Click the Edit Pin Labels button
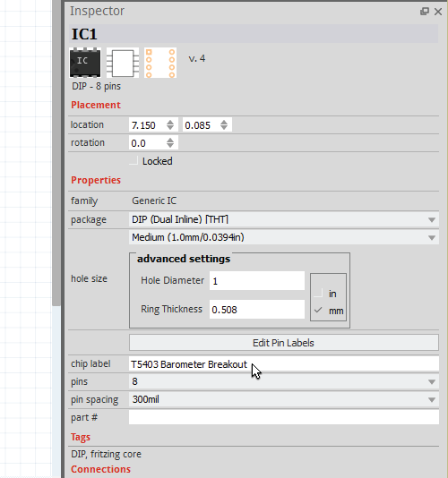 tap(284, 343)
